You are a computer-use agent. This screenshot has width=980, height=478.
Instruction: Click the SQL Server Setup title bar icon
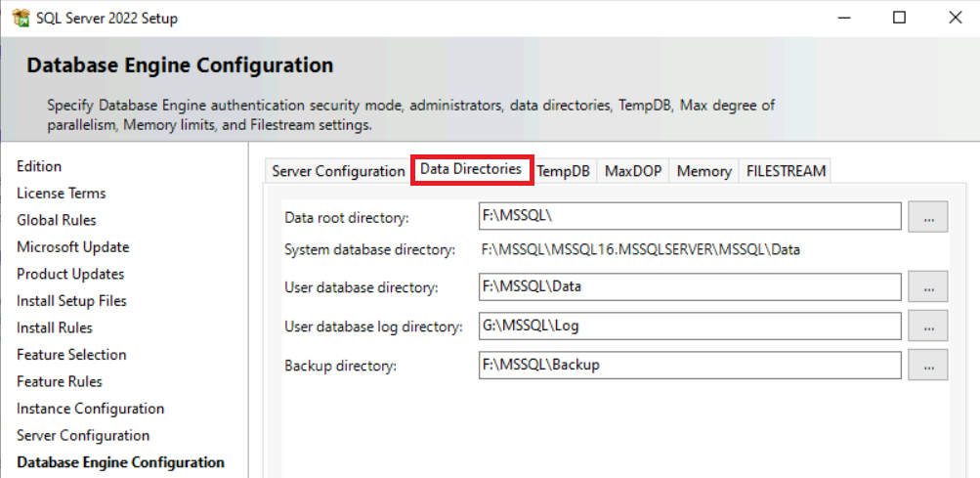(x=21, y=18)
